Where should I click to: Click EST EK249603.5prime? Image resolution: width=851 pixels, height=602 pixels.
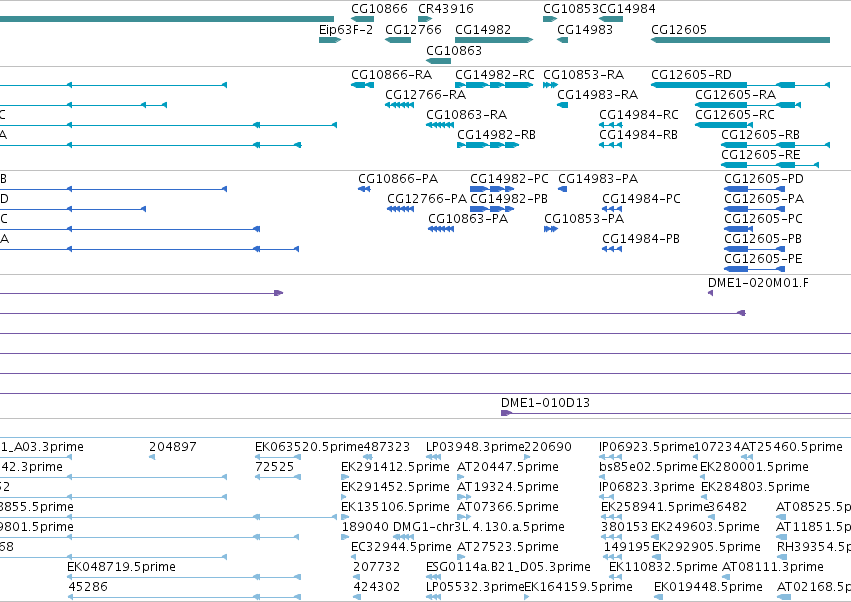[704, 528]
